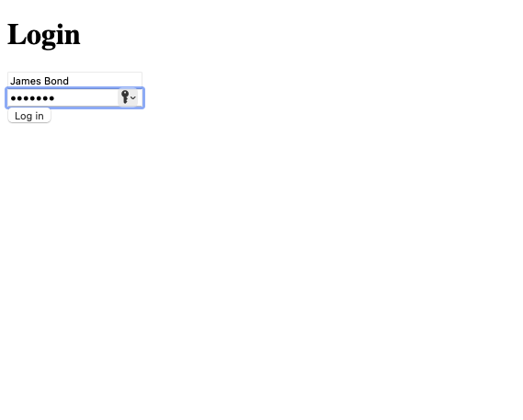
Task: Click the password key icon
Action: click(x=125, y=96)
